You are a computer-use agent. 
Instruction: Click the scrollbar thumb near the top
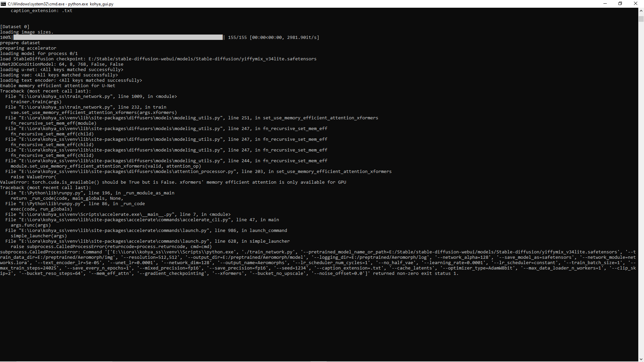coord(641,19)
